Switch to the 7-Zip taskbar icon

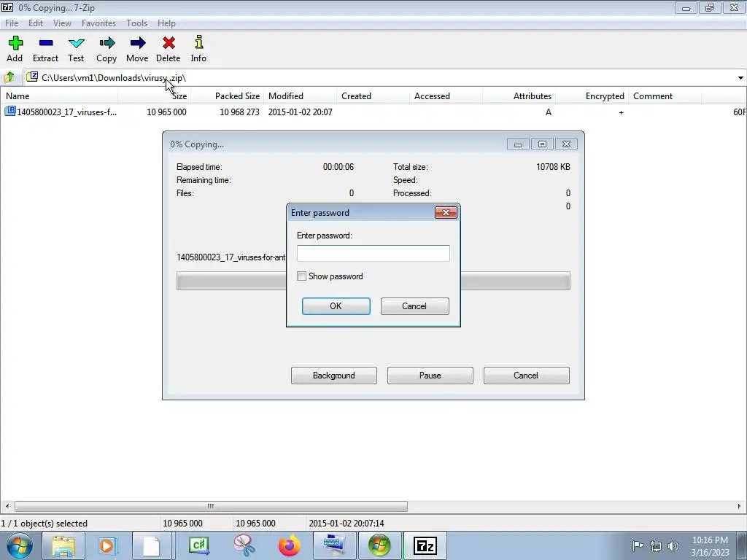[x=425, y=545]
